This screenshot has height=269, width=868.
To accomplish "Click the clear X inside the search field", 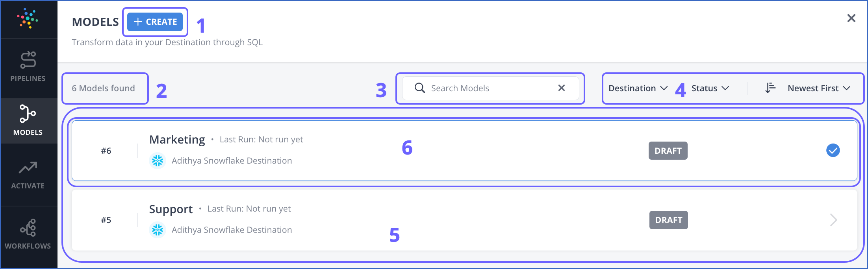I will click(x=561, y=88).
